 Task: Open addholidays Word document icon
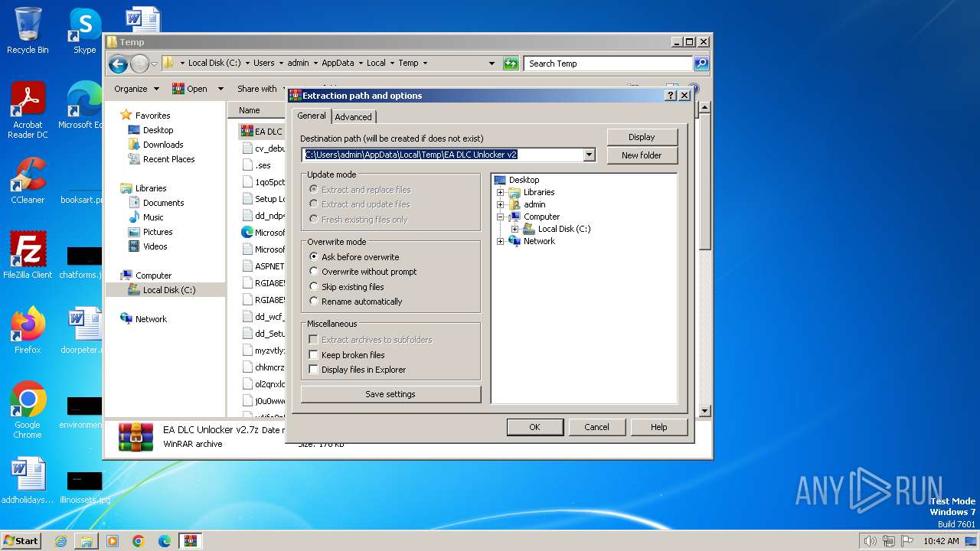pos(28,481)
